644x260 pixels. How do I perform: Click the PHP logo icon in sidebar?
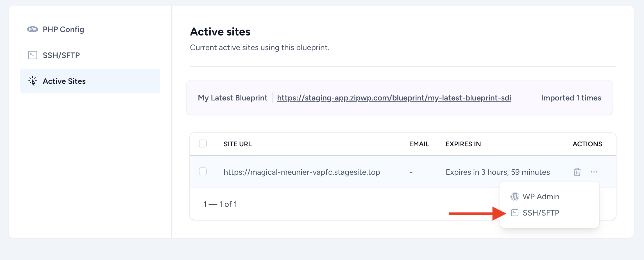click(32, 29)
